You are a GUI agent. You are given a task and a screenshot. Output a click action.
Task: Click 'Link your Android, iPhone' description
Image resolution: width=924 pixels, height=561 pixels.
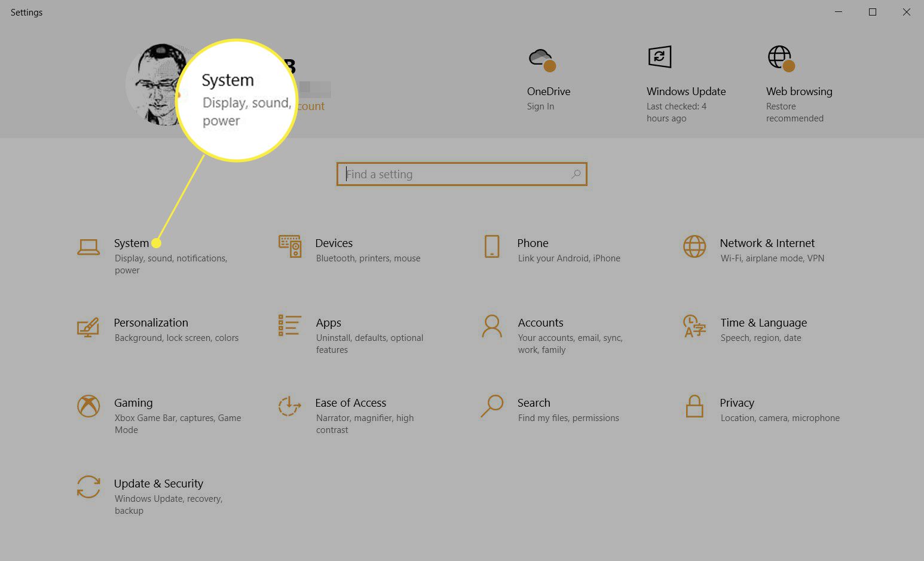pos(569,258)
